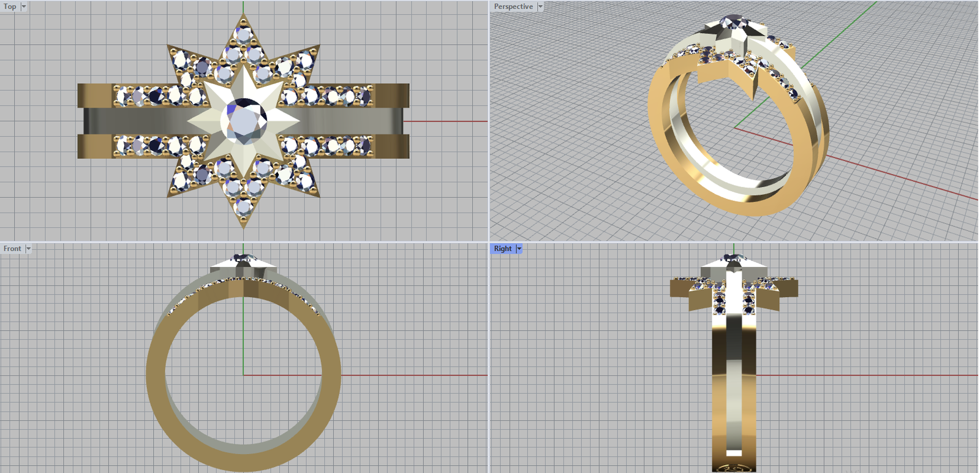The image size is (980, 473).
Task: Click the red X axis line in Top view
Action: pyautogui.click(x=447, y=121)
